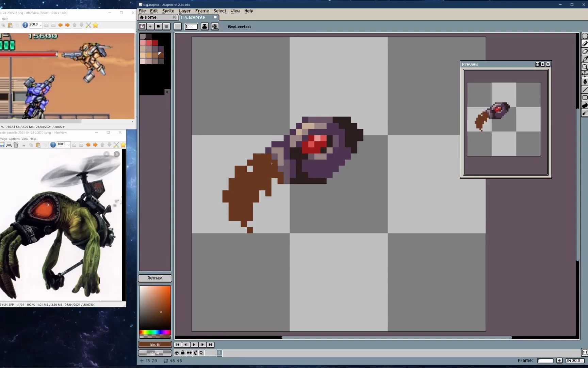Open the Layer menu in Aseprite
This screenshot has height=368, width=588.
pos(185,11)
